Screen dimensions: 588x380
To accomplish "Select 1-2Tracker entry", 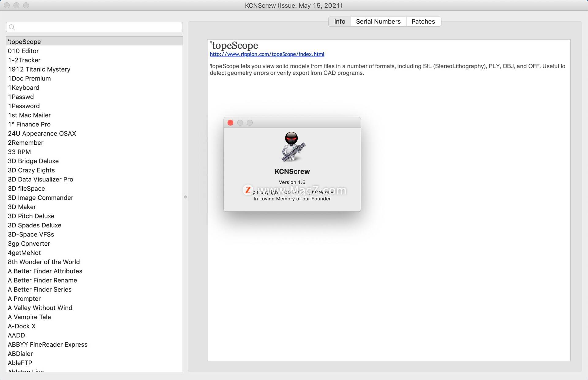I will point(94,60).
